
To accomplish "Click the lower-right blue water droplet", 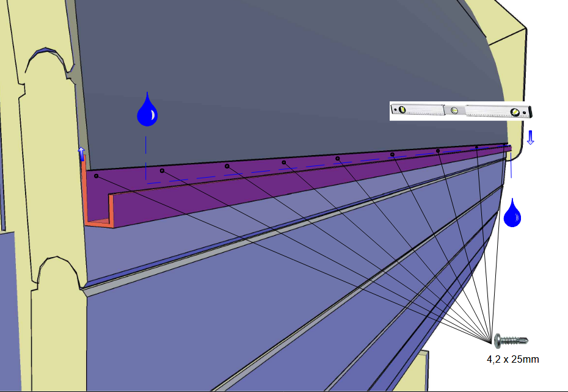I will click(513, 214).
